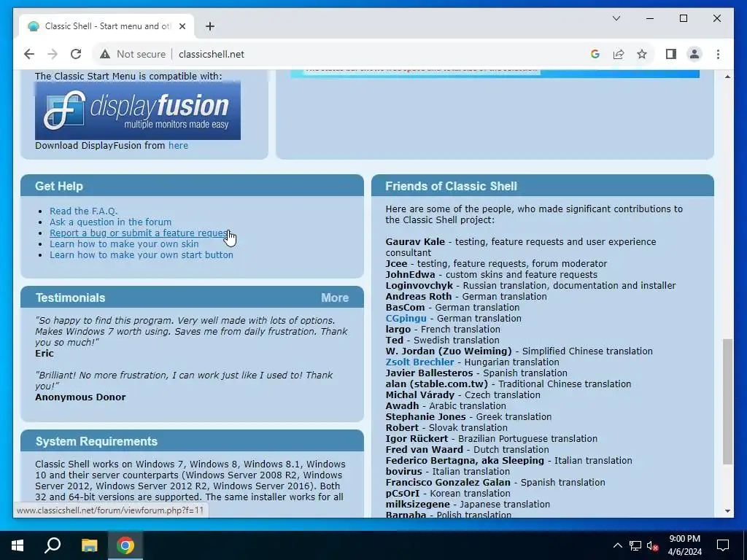The height and width of the screenshot is (560, 747).
Task: Click More in the Testimonials header
Action: click(x=335, y=297)
